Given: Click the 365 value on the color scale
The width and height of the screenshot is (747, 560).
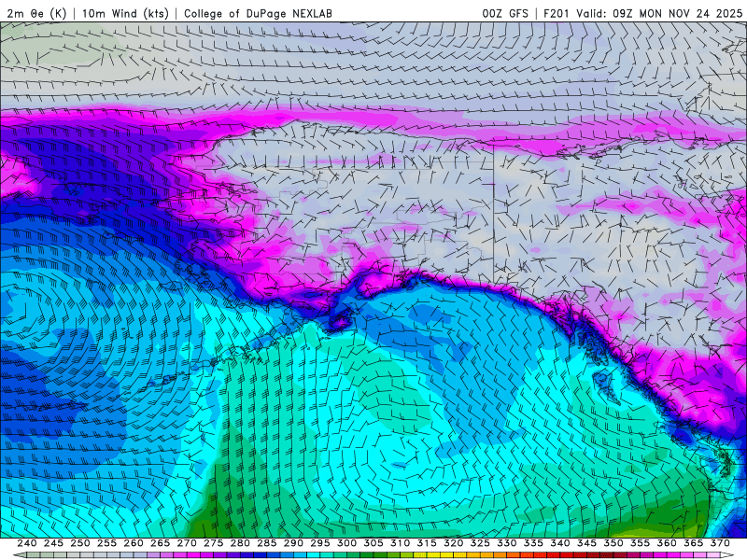Looking at the screenshot, I should click(x=694, y=543).
